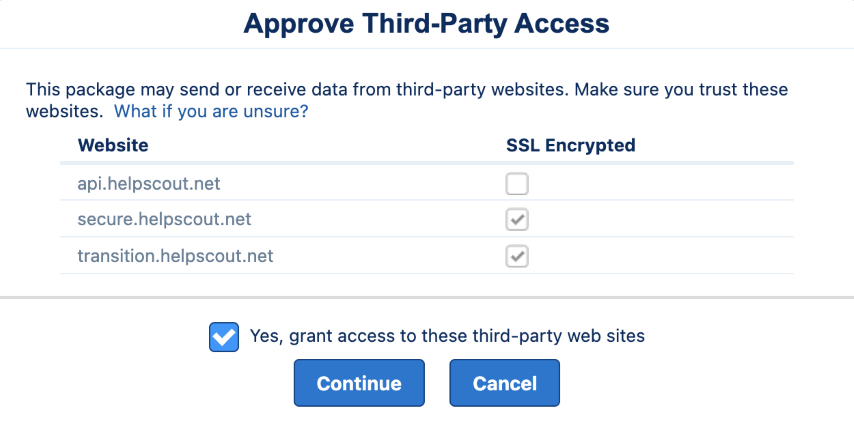The image size is (854, 430).
Task: Click the divider line beneath the dialog title
Action: (427, 48)
